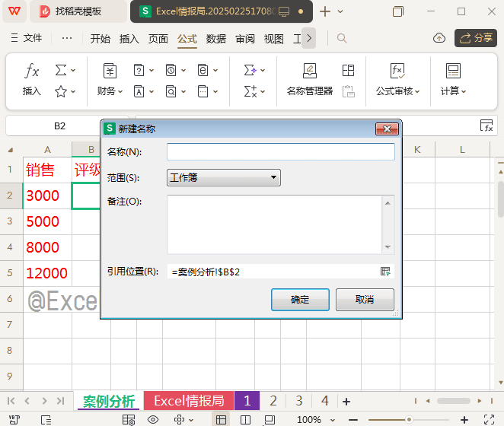Click the Calculate icon in ribbon

tap(453, 72)
